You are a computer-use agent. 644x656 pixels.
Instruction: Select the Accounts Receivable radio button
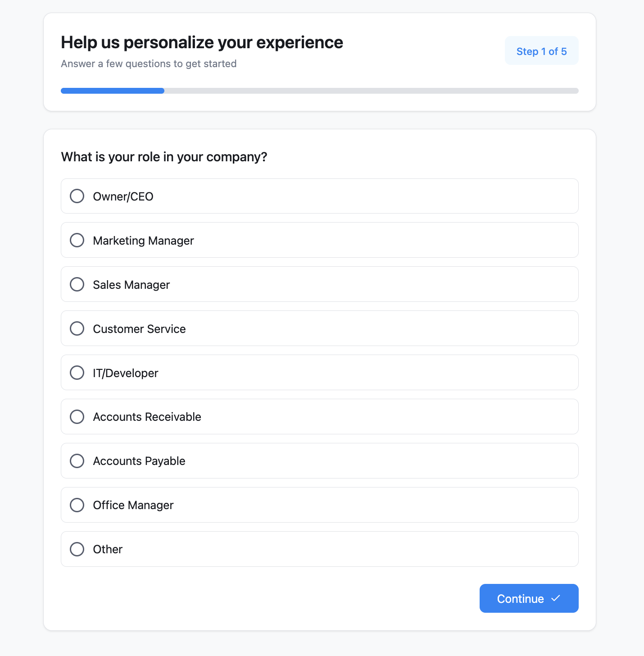[77, 417]
